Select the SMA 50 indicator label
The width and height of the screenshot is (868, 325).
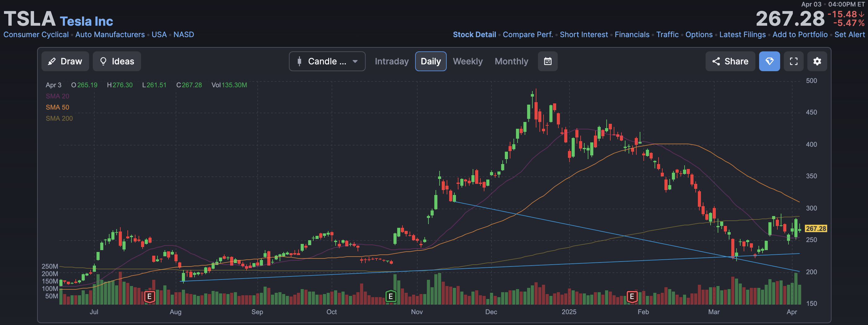(57, 107)
